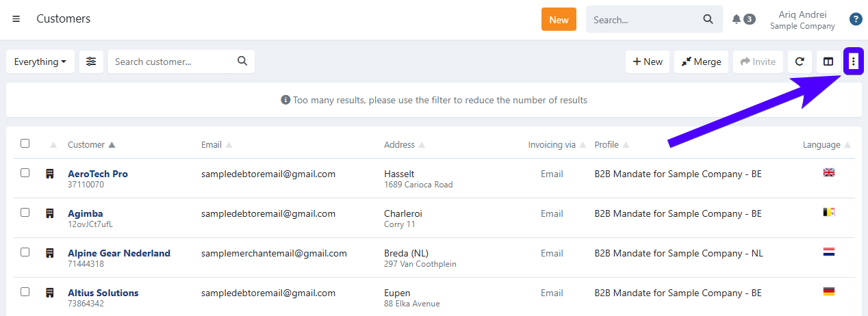Click the Merge customers button

tap(701, 62)
